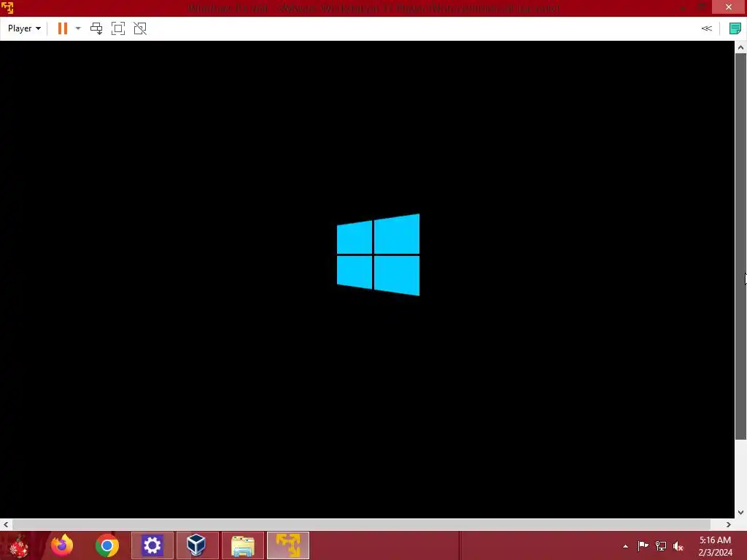
Task: Switch to VirtualBox on the taskbar
Action: click(198, 545)
